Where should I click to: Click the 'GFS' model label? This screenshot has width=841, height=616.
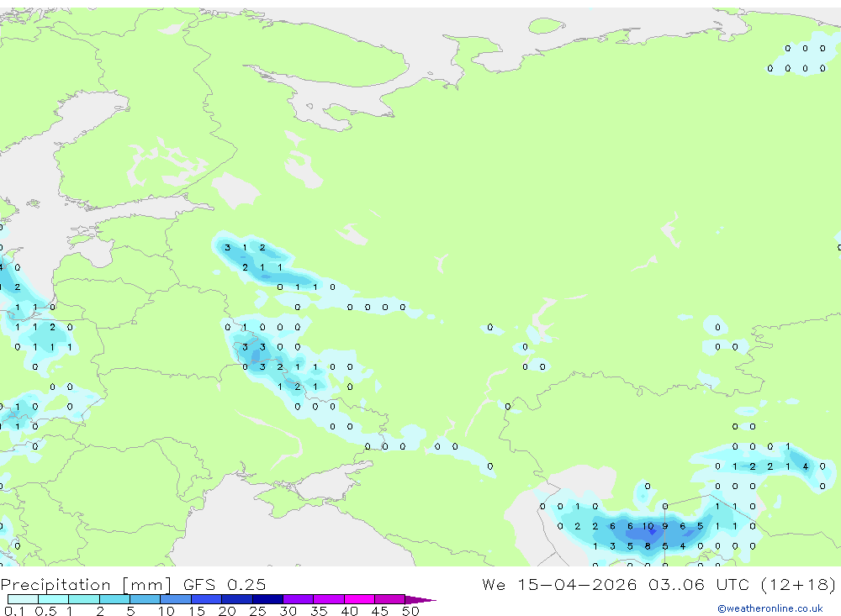click(199, 584)
